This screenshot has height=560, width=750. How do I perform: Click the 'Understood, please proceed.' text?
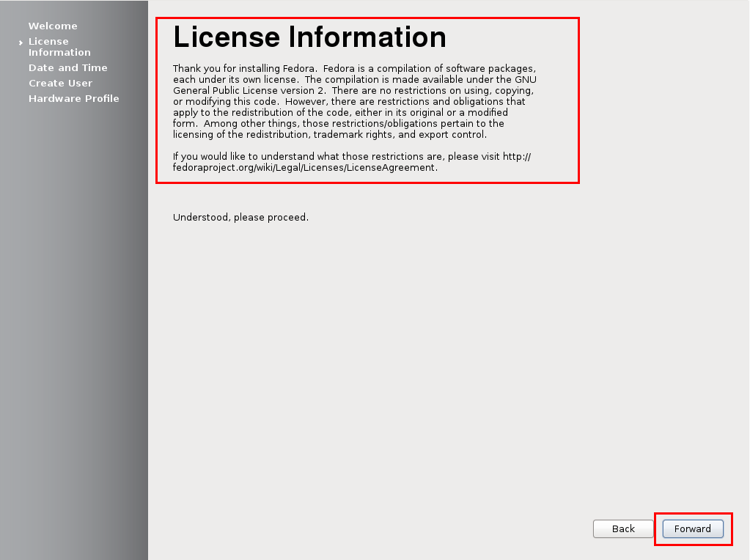pyautogui.click(x=240, y=217)
